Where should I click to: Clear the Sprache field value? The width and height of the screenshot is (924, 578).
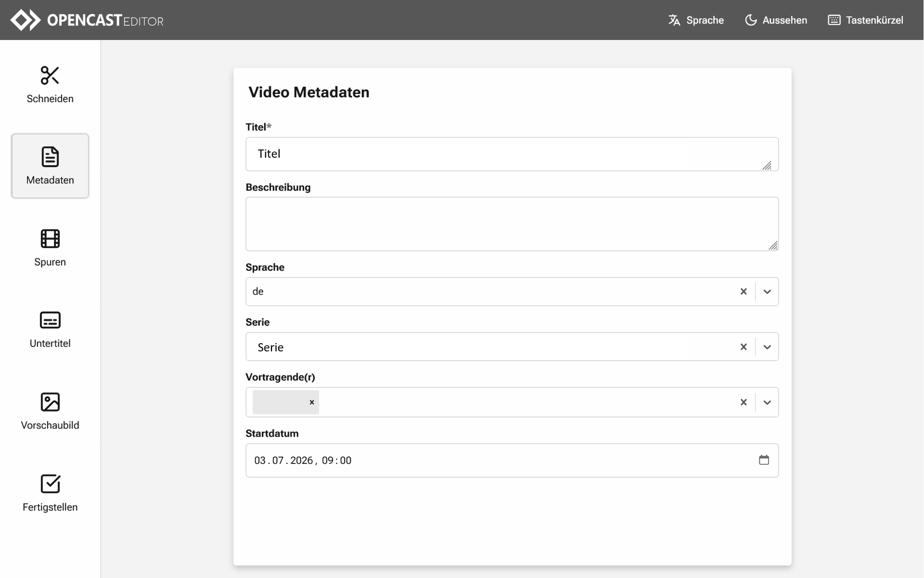pyautogui.click(x=743, y=291)
